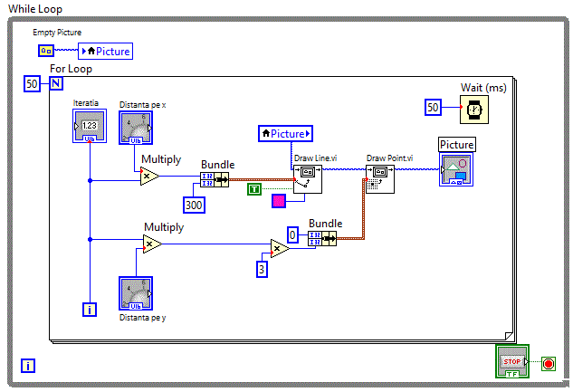Screen dimensions: 573x392
Task: Click the For Loop count terminal N
Action: [x=56, y=84]
